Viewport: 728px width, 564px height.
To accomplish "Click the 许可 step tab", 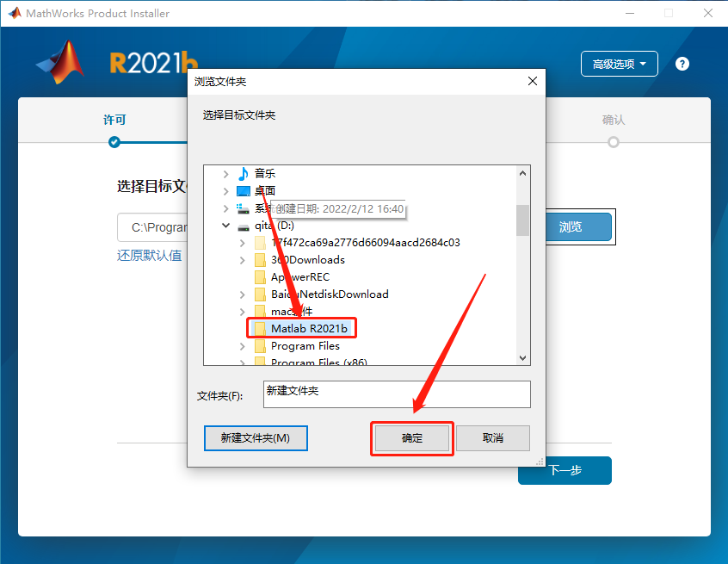I will coord(114,120).
